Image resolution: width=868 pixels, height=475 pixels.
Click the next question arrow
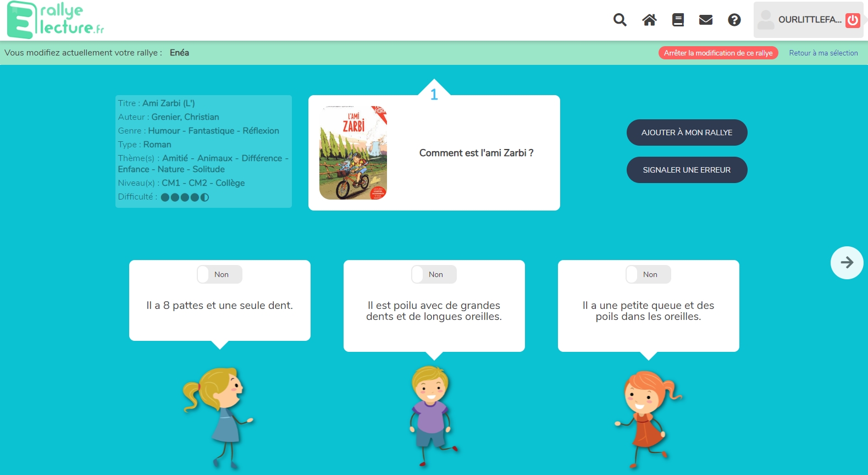pyautogui.click(x=847, y=263)
